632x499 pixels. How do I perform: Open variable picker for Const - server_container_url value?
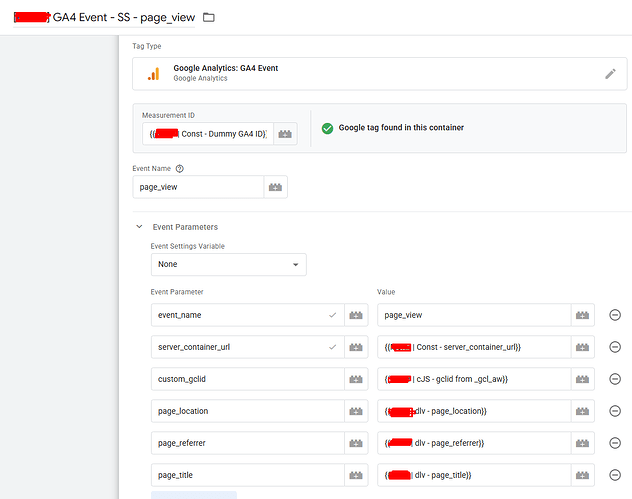582,347
